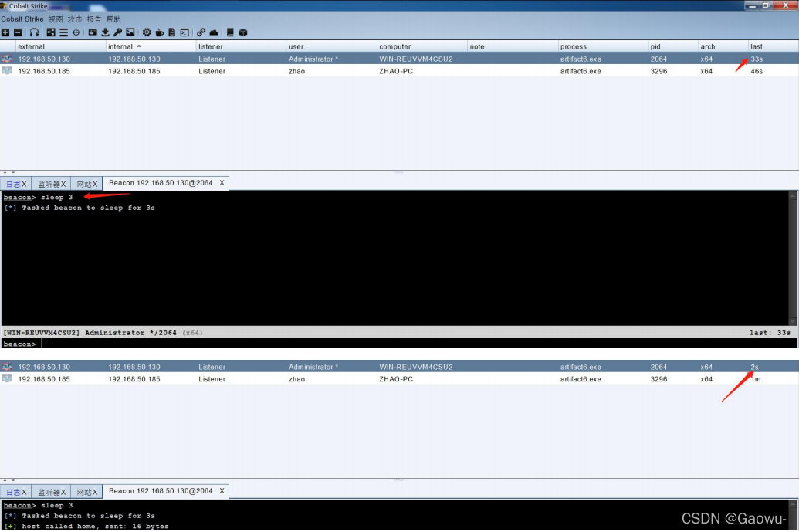This screenshot has height=532, width=799.
Task: Sort sessions by the external column header
Action: pyautogui.click(x=60, y=46)
